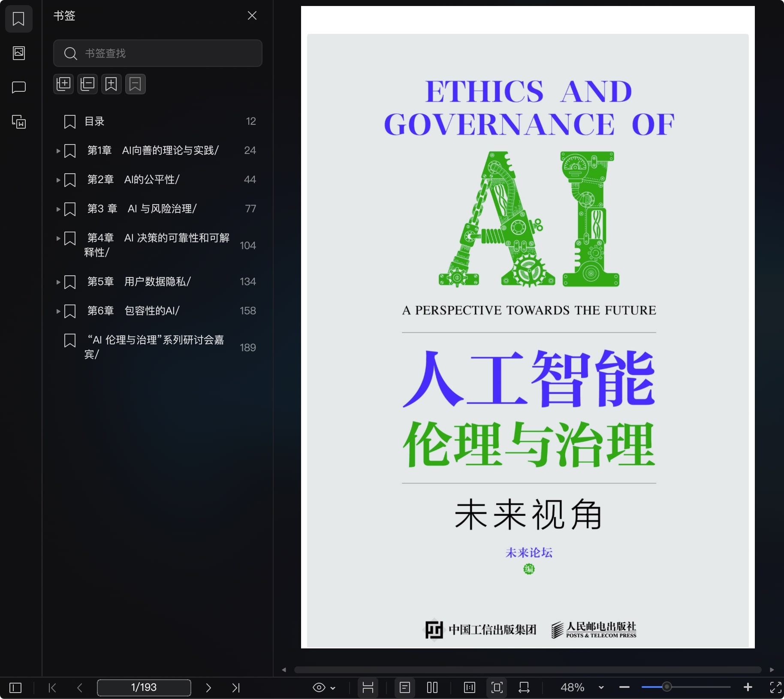Open the 目录 bookmark
This screenshot has width=784, height=699.
click(94, 121)
